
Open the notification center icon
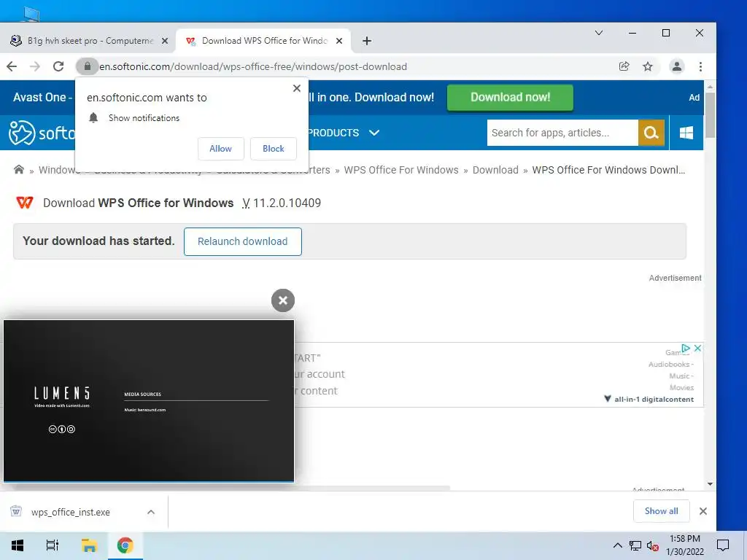click(x=723, y=545)
